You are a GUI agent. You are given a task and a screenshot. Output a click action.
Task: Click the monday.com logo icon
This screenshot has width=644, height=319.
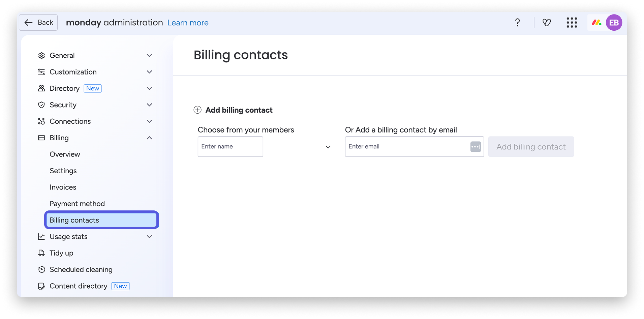pos(596,23)
